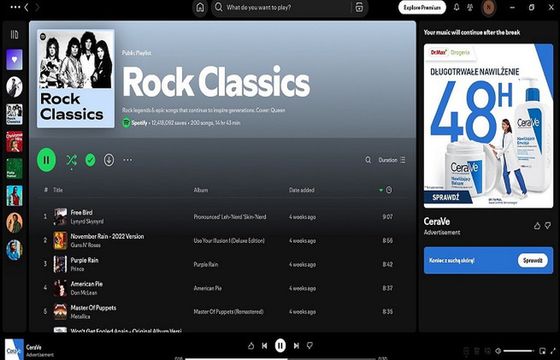Skip to the previous track

coord(265,345)
